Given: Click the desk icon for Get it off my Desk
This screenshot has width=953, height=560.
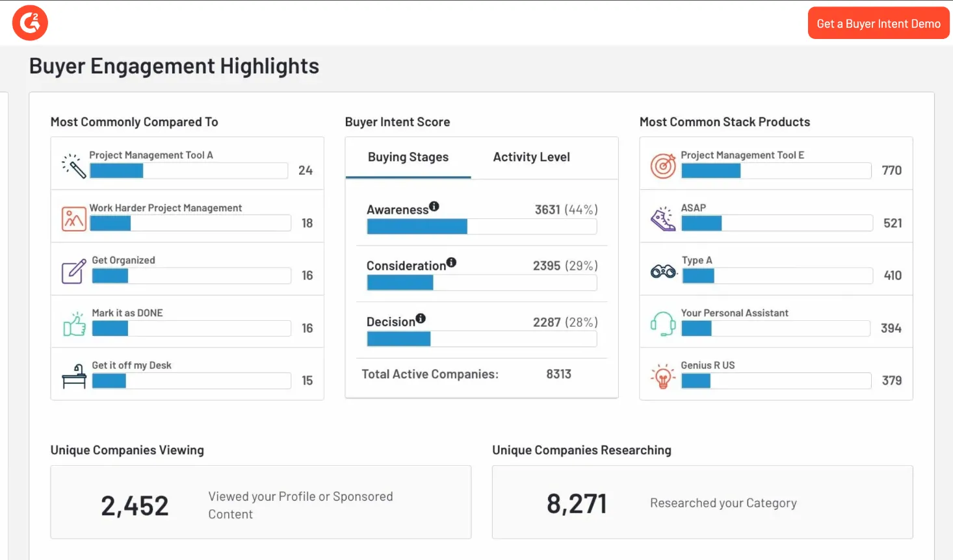Looking at the screenshot, I should click(x=74, y=376).
